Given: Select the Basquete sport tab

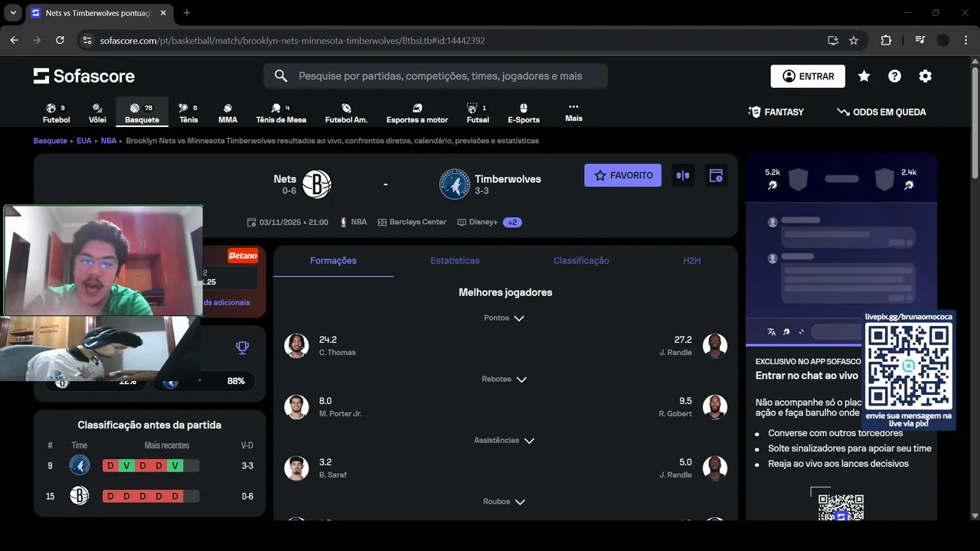Looking at the screenshot, I should [142, 113].
